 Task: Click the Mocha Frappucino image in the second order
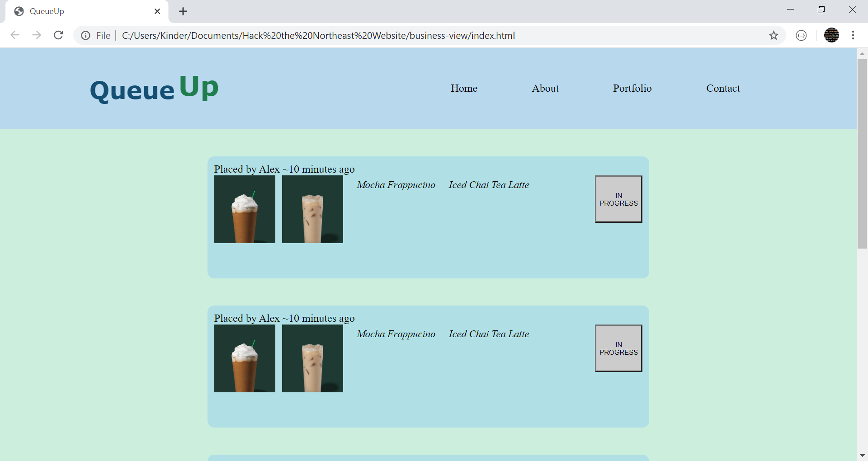coord(245,358)
